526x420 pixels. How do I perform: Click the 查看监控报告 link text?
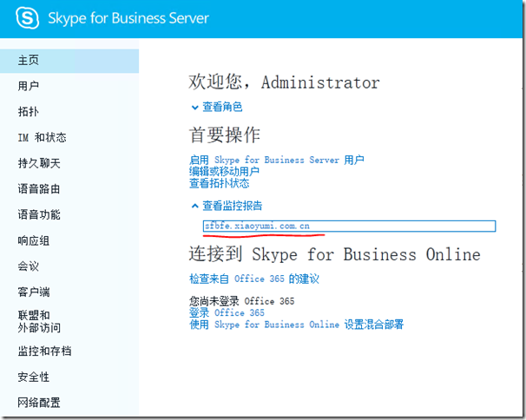232,206
